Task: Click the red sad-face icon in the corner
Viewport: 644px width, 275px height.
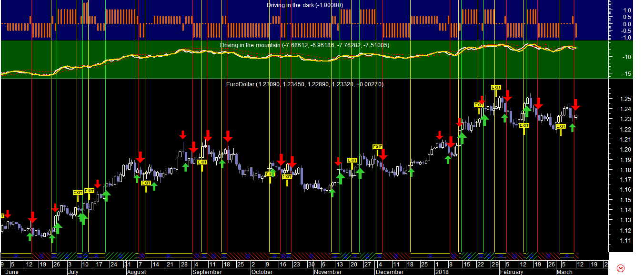Action: point(620,267)
